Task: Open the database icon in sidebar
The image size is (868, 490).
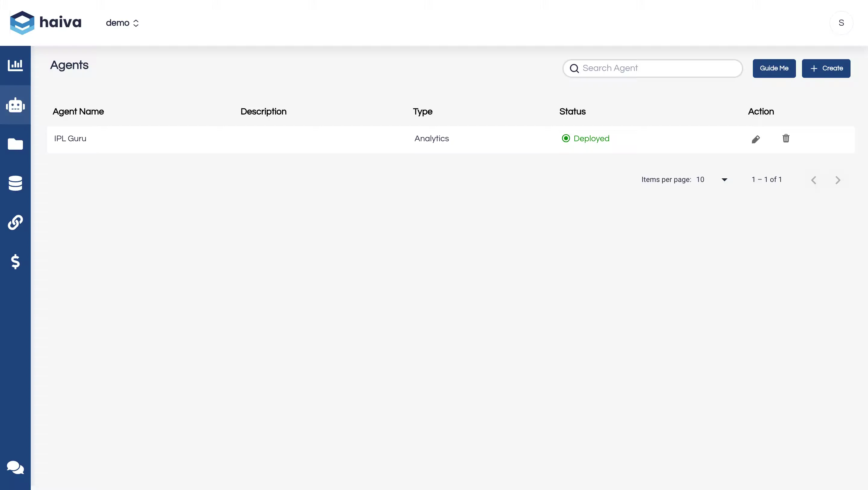Action: tap(15, 183)
